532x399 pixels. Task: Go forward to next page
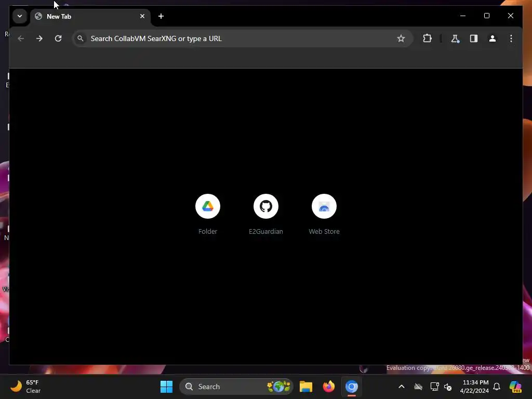coord(39,38)
